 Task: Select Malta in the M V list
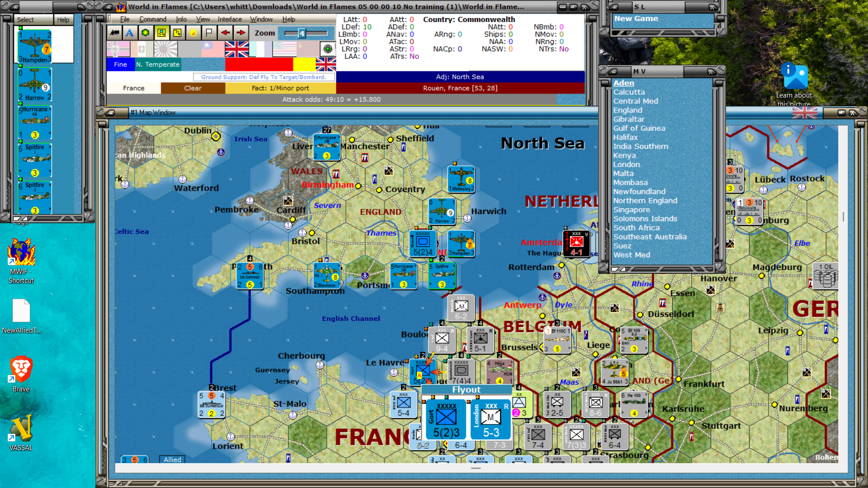(623, 173)
